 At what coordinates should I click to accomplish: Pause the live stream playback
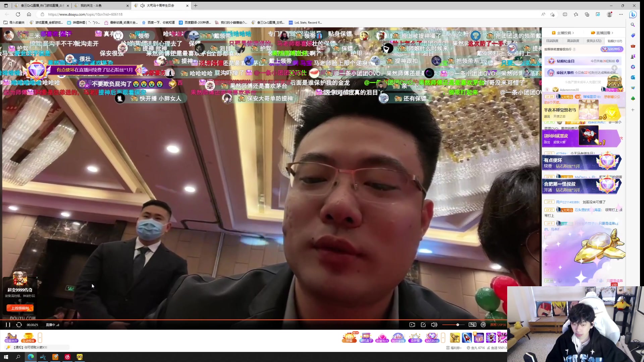(x=8, y=324)
